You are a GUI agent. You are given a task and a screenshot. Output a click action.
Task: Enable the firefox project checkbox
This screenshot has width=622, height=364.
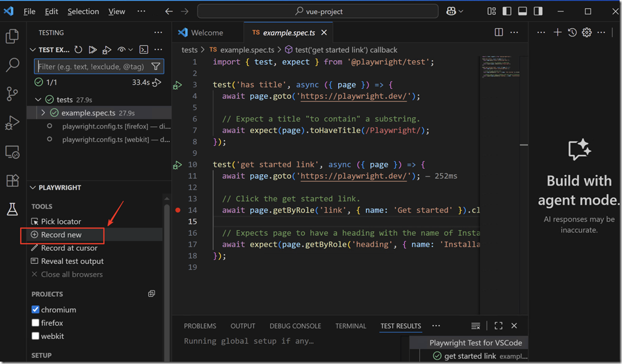(35, 323)
